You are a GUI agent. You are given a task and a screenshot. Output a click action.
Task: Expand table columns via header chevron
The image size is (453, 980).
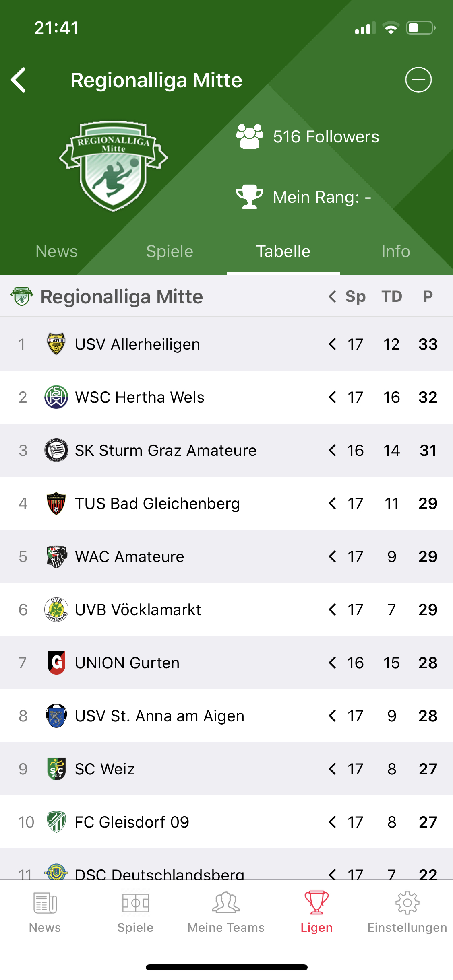point(332,296)
